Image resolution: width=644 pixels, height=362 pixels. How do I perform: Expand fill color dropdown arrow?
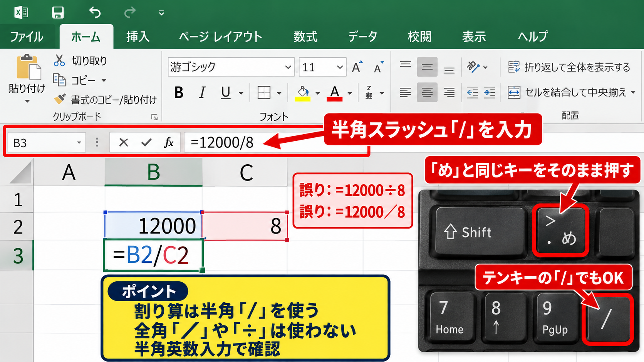(318, 93)
